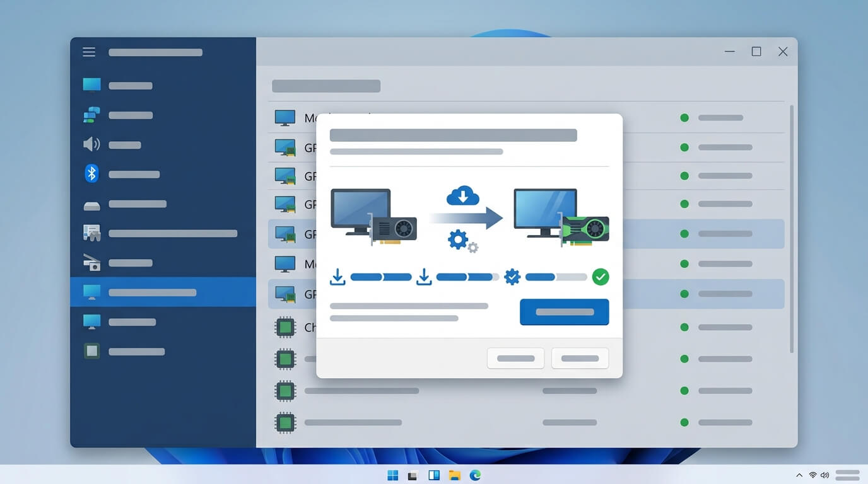This screenshot has width=868, height=484.
Task: Open the scanner camera icon in sidebar
Action: tap(92, 262)
